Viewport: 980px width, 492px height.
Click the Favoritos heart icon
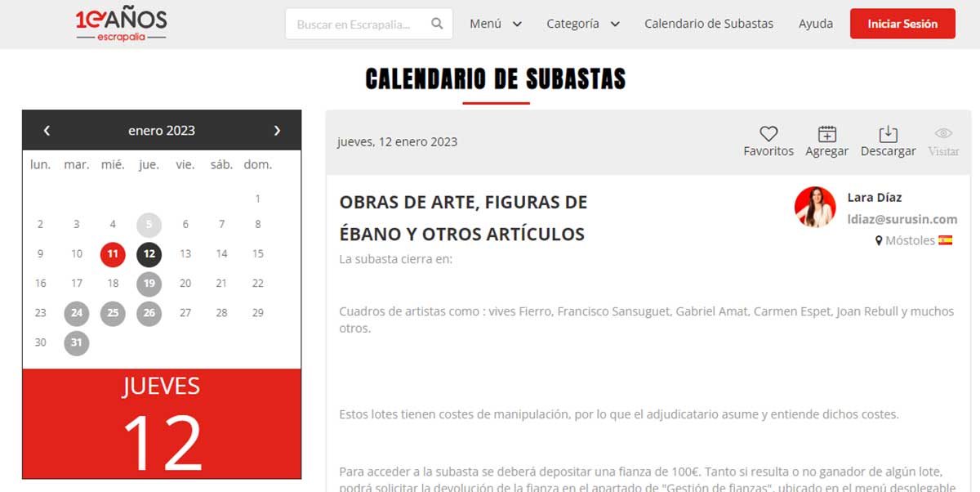point(768,134)
